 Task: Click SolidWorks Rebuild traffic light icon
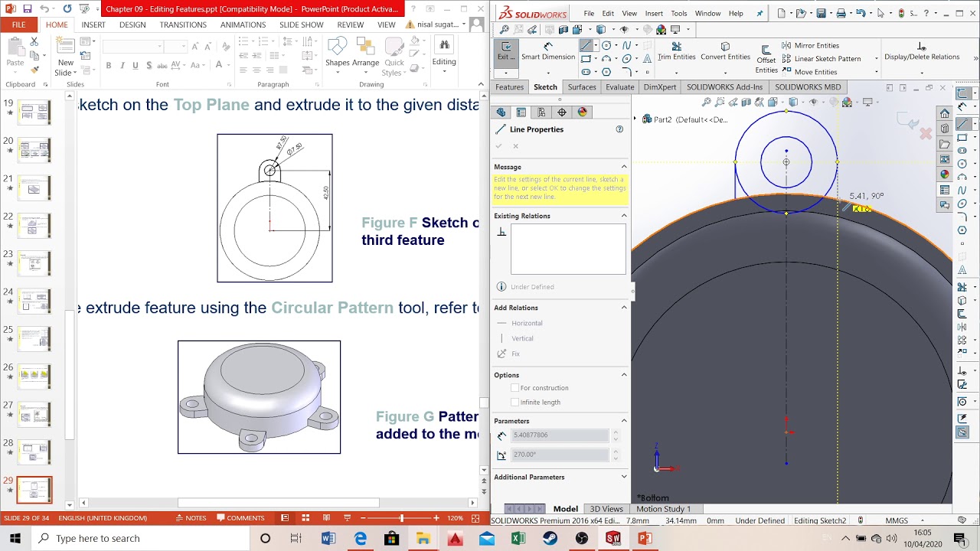(x=901, y=13)
